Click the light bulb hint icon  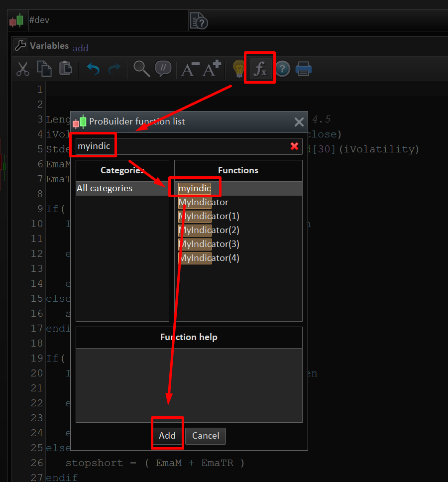point(238,69)
